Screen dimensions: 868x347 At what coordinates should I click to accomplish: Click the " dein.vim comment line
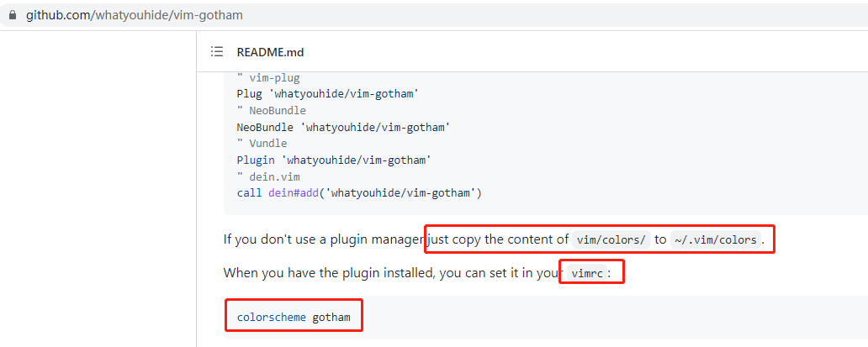tap(268, 176)
